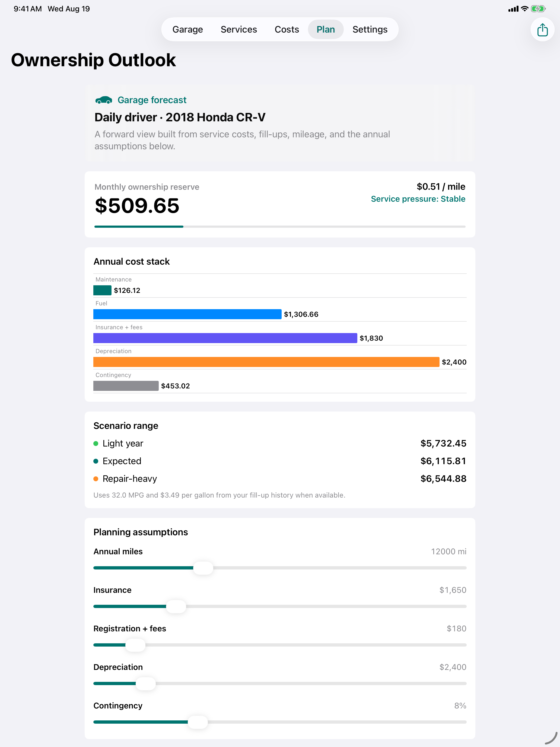
Task: Tap the share icon button
Action: pos(542,30)
